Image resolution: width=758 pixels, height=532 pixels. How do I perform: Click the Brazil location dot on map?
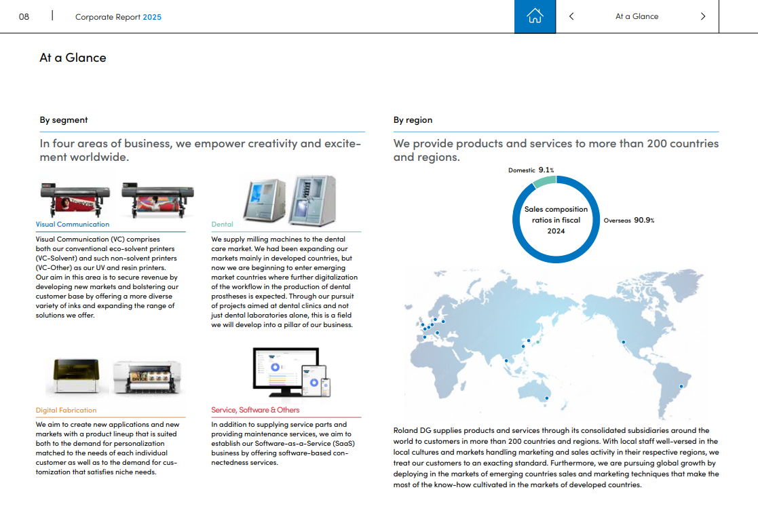point(682,385)
